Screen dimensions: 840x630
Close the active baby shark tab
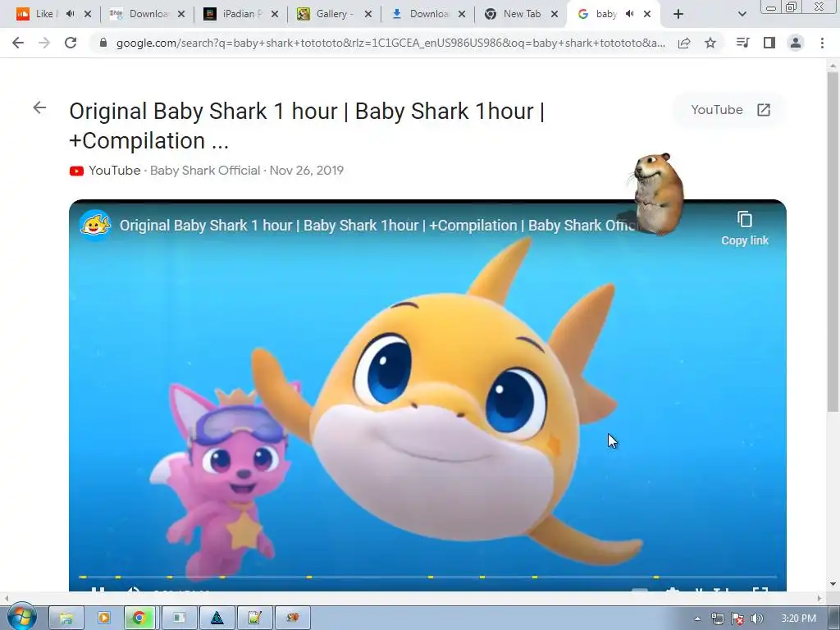(647, 14)
